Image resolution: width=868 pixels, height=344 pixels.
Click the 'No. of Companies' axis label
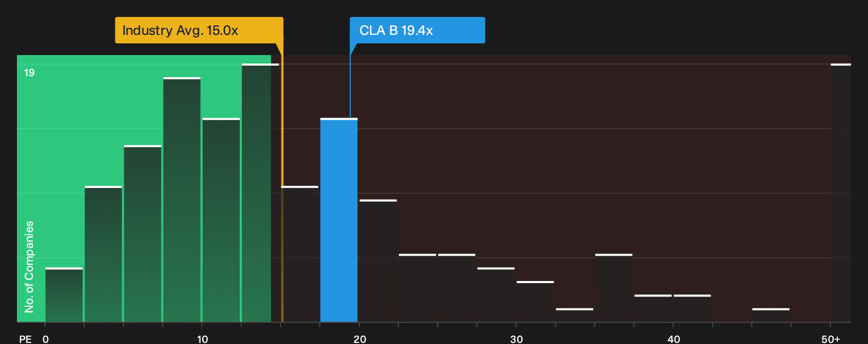(x=29, y=267)
